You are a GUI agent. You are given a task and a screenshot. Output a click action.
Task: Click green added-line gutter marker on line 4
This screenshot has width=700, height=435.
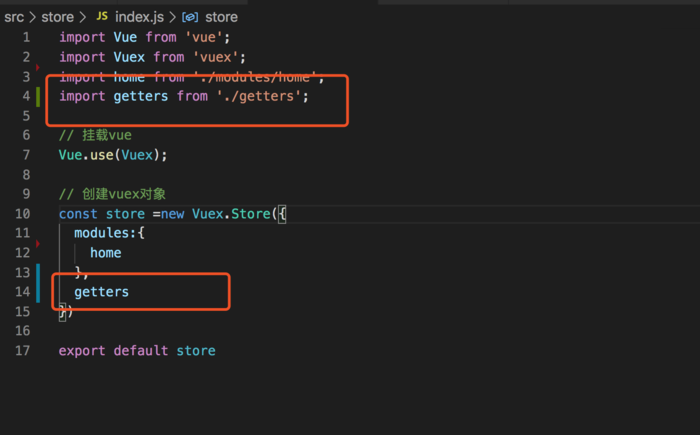coord(38,96)
